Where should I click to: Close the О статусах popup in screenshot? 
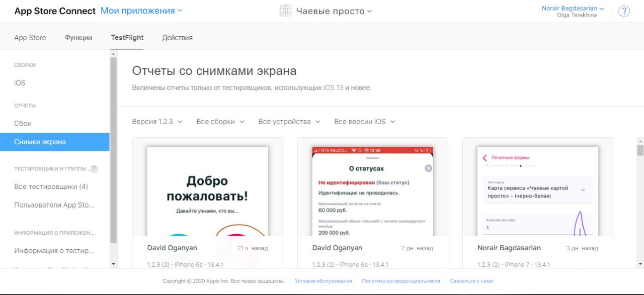428,168
